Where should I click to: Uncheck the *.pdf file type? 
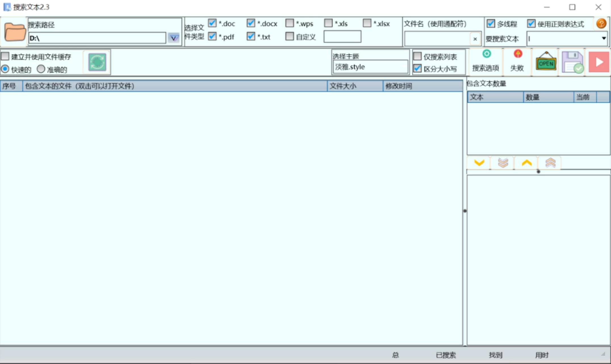[x=212, y=36]
